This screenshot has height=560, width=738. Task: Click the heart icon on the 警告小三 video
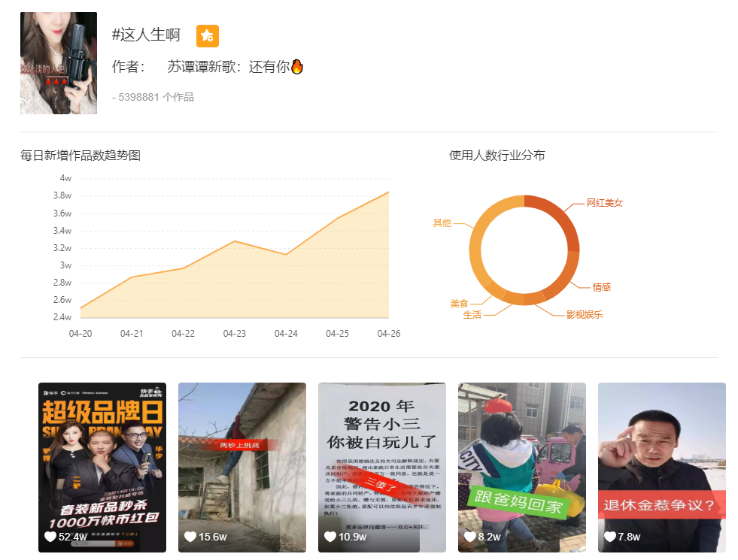click(x=329, y=537)
